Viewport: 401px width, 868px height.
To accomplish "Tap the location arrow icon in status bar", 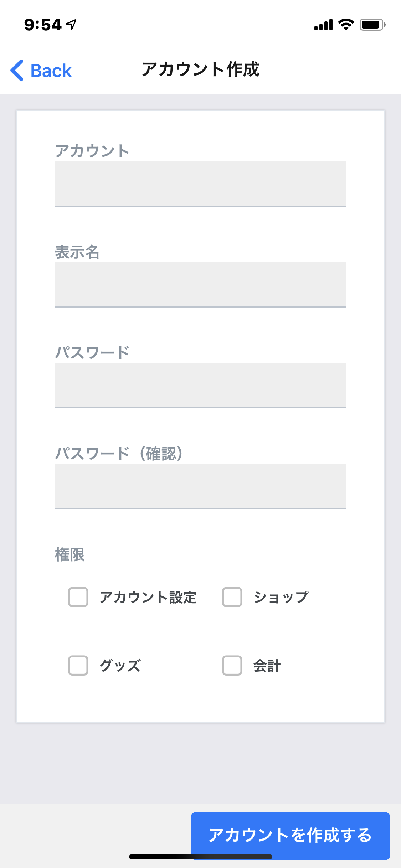I will pos(72,25).
